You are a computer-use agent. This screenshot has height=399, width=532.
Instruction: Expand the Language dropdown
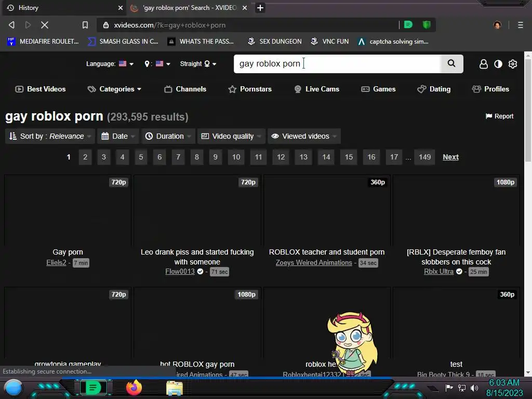pyautogui.click(x=110, y=64)
